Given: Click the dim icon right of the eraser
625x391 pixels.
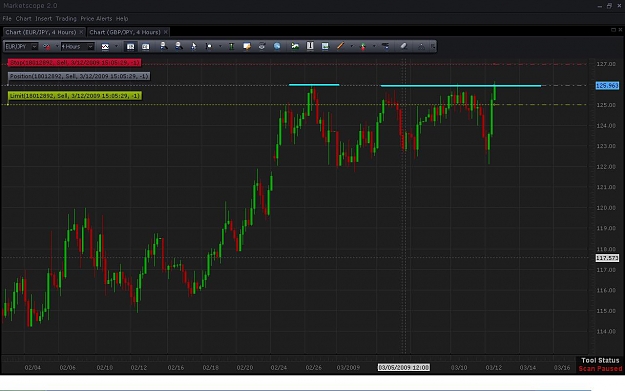Looking at the screenshot, I should [421, 47].
